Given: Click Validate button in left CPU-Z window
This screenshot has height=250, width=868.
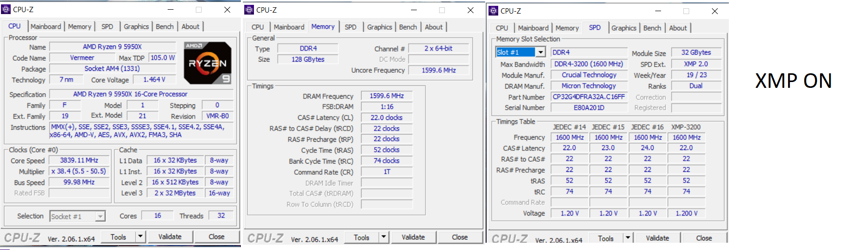Looking at the screenshot, I should [170, 237].
